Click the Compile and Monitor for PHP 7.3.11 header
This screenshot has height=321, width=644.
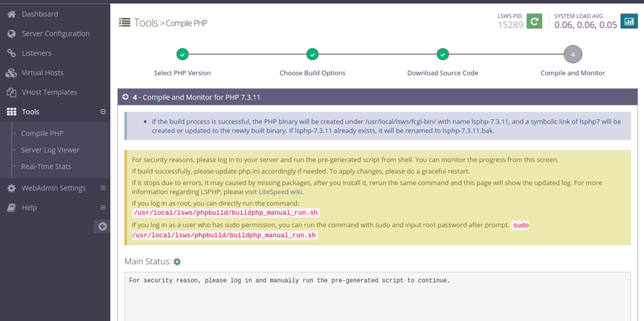point(377,97)
